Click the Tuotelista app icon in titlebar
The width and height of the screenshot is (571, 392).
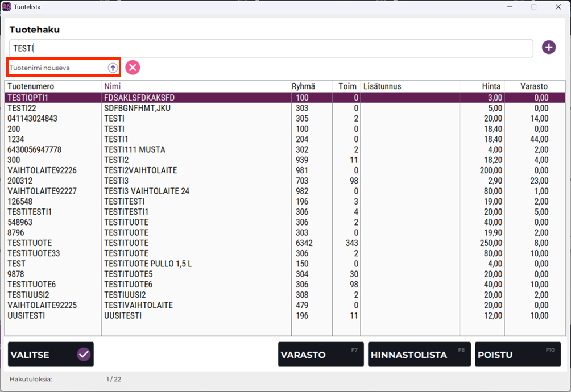click(x=7, y=7)
